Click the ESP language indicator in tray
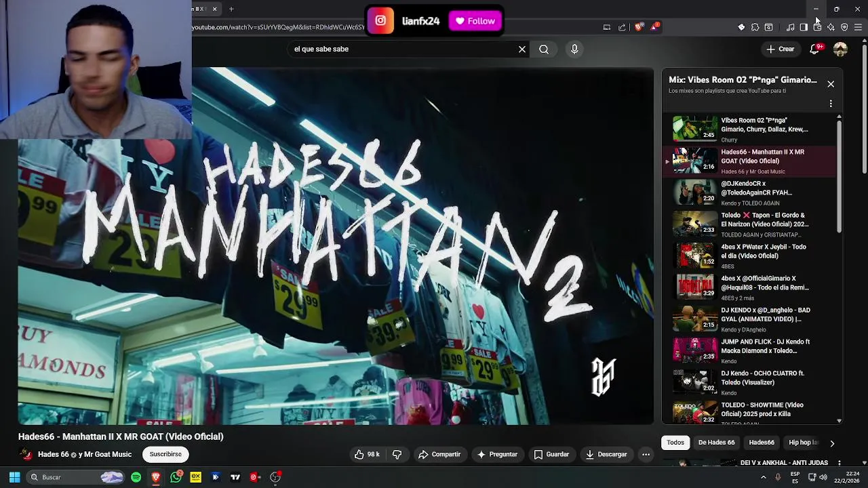The height and width of the screenshot is (488, 868). point(795,477)
